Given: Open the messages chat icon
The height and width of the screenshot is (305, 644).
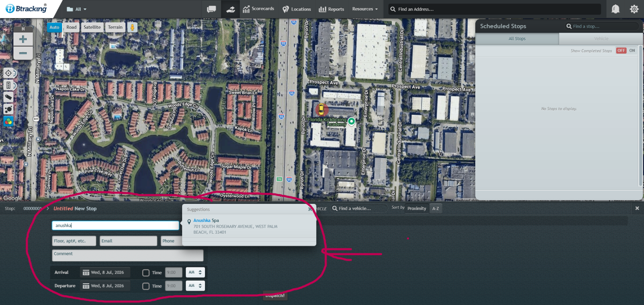Looking at the screenshot, I should 211,9.
